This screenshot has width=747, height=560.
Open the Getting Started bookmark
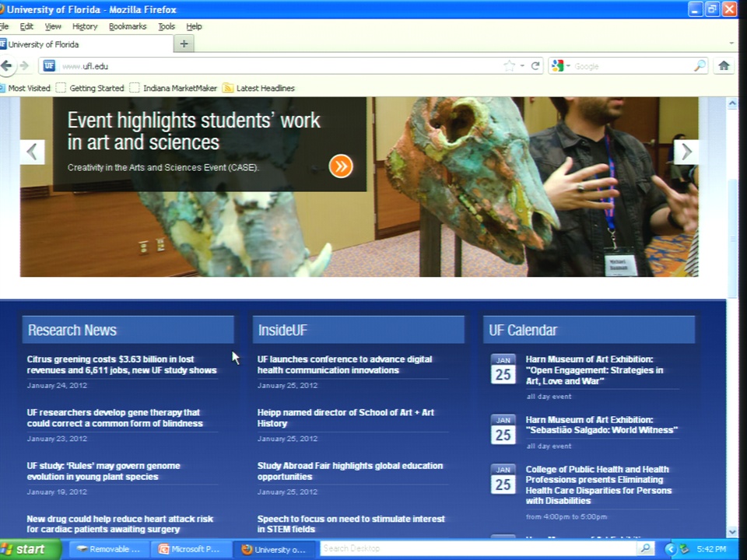(90, 88)
